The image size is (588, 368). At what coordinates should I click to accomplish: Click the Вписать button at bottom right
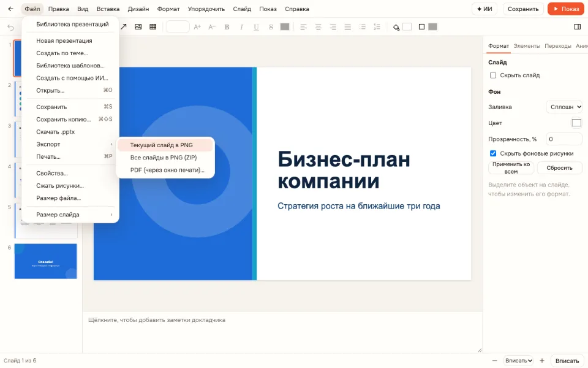coord(567,361)
